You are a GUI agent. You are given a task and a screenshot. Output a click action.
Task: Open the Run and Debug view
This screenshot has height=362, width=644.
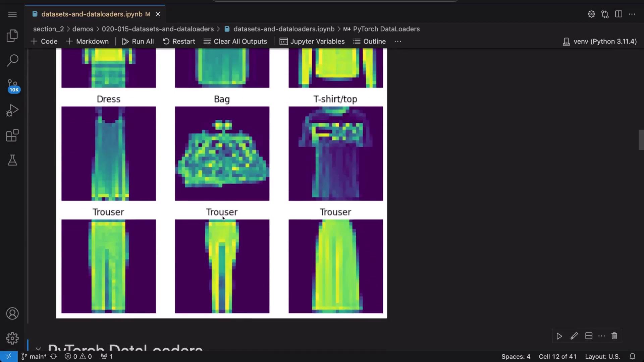pos(12,111)
